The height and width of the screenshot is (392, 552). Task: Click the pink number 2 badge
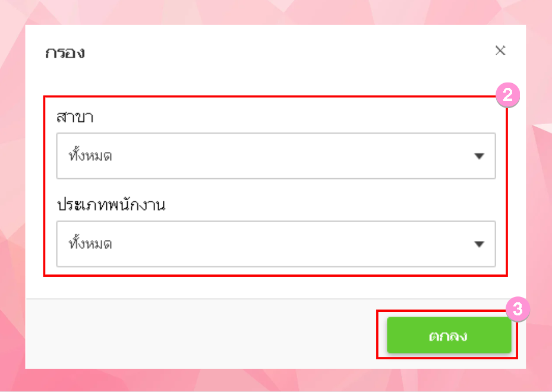(x=508, y=96)
